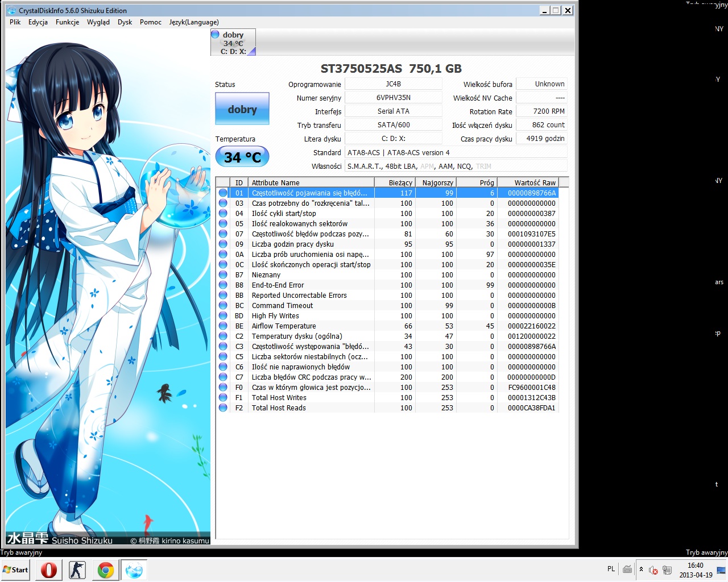Image resolution: width=728 pixels, height=582 pixels.
Task: Sort by ID column header
Action: pyautogui.click(x=239, y=182)
